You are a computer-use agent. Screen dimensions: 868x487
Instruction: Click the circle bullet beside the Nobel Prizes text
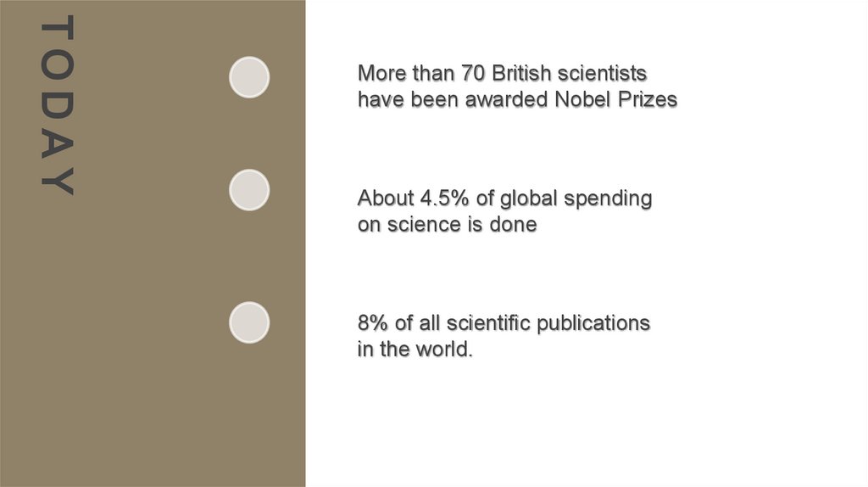[x=249, y=77]
